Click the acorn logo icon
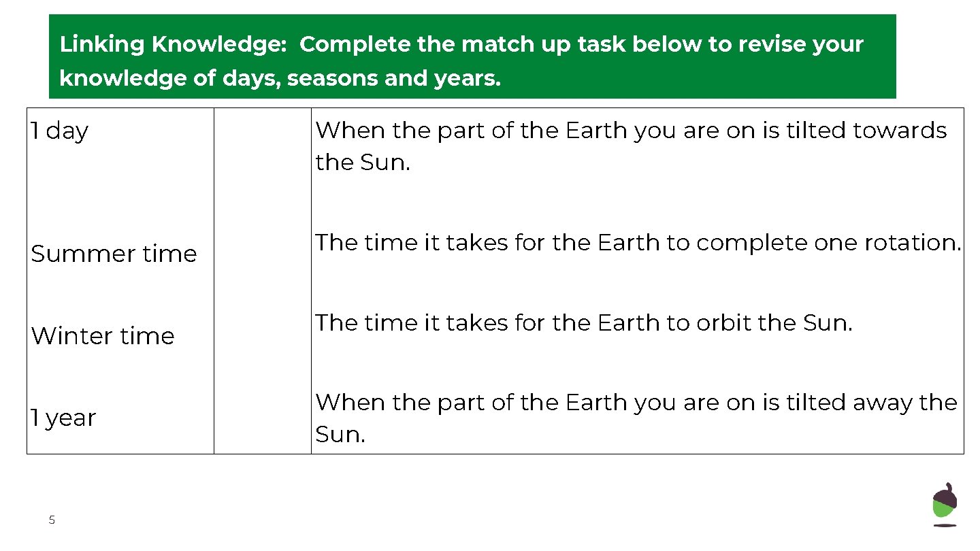This screenshot has width=980, height=551. pyautogui.click(x=945, y=504)
